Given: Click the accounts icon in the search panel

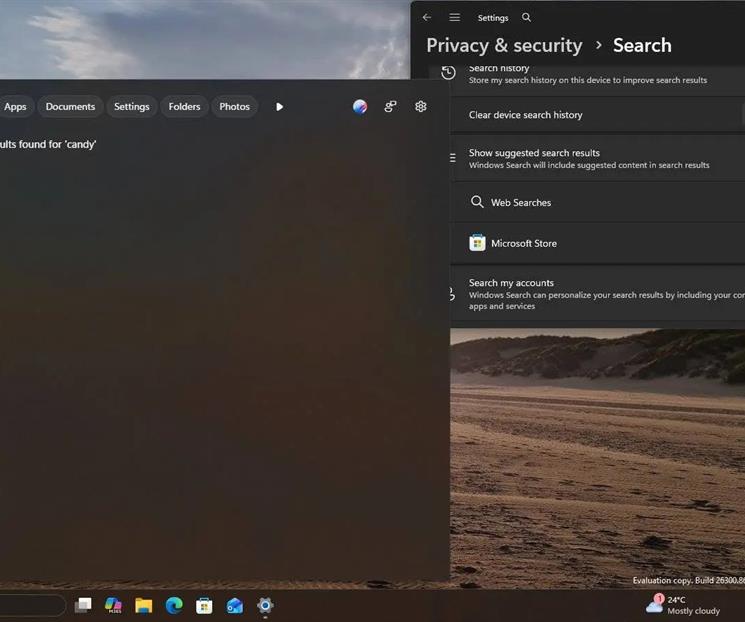Looking at the screenshot, I should click(x=390, y=106).
